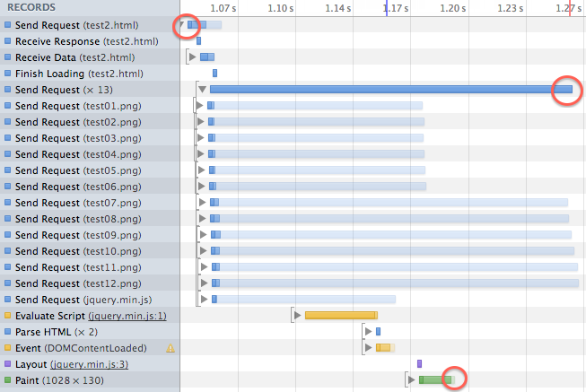
Task: Click blue square icon of Parse HTML row
Action: click(x=7, y=332)
